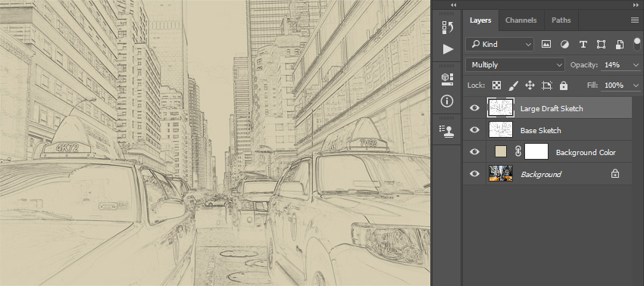
Task: Filter layers by adjustment layers icon
Action: 564,45
